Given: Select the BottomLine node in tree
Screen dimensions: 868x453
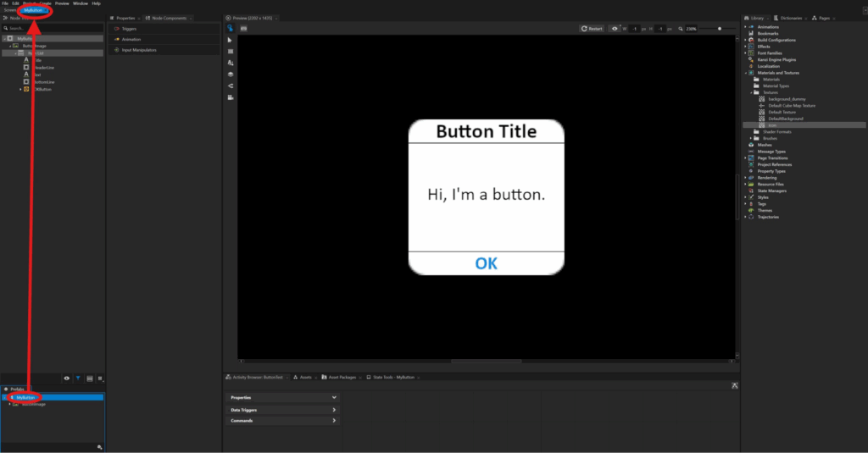Looking at the screenshot, I should tap(44, 82).
